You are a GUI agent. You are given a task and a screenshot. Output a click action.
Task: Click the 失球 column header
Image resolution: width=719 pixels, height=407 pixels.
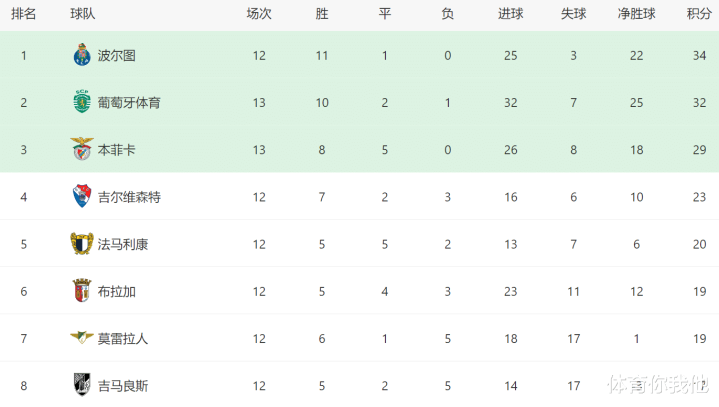click(x=573, y=14)
